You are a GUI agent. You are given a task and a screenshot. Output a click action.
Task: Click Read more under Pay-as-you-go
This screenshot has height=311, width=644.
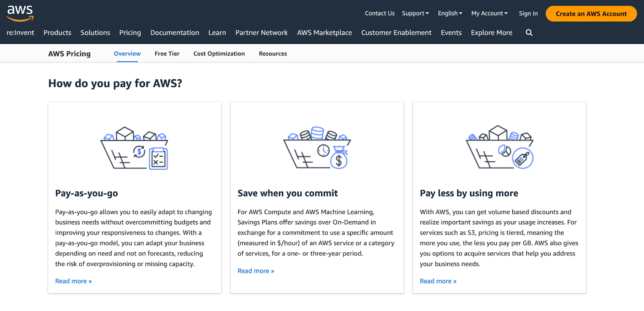coord(73,281)
